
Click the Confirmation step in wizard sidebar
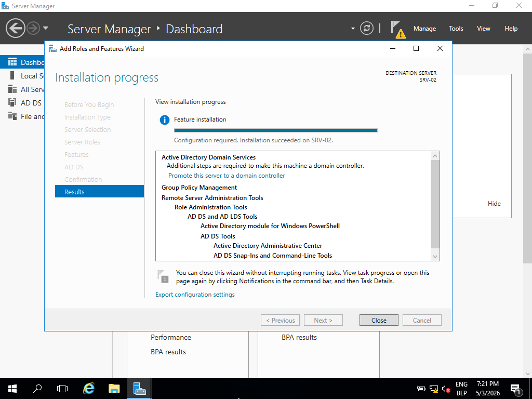83,179
